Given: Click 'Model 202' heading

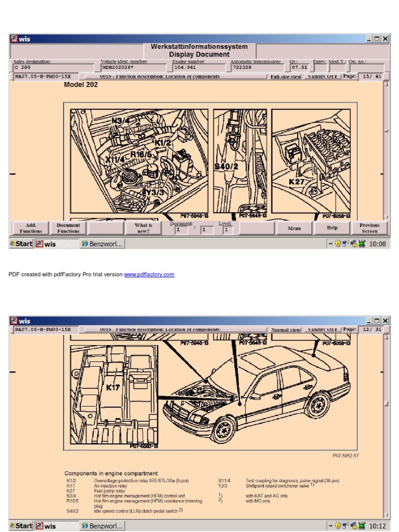Looking at the screenshot, I should [x=81, y=85].
